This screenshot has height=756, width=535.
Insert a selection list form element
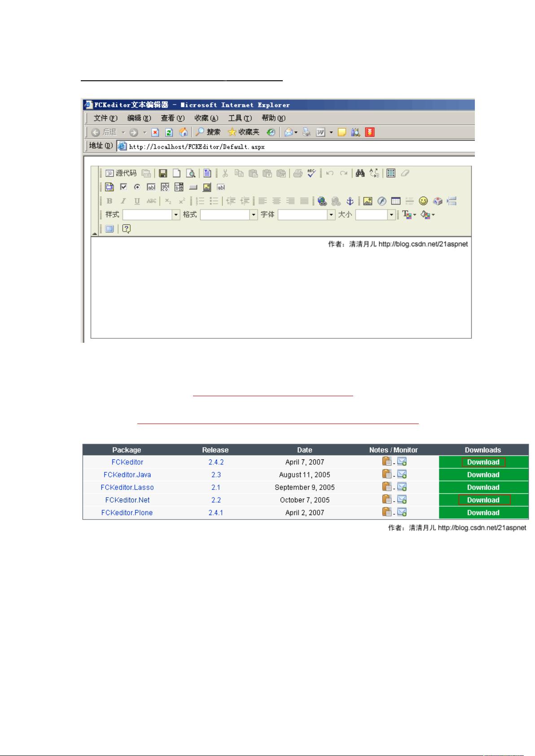tap(179, 187)
